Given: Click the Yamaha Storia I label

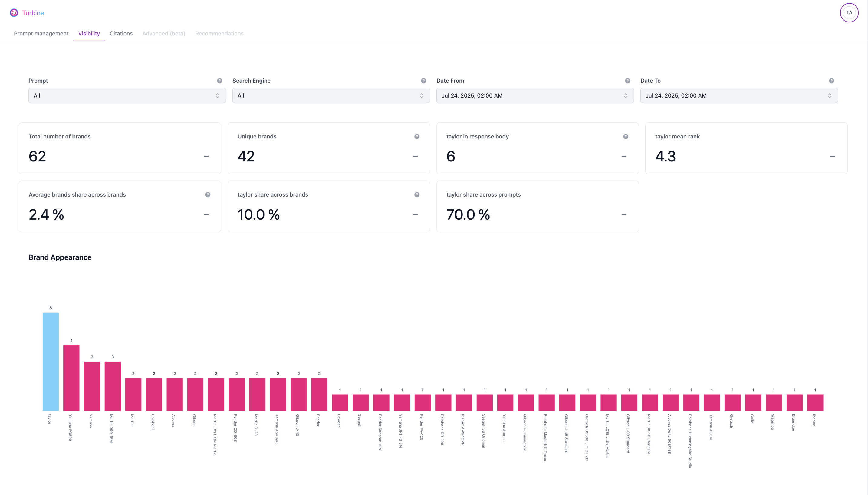Looking at the screenshot, I should click(504, 428).
